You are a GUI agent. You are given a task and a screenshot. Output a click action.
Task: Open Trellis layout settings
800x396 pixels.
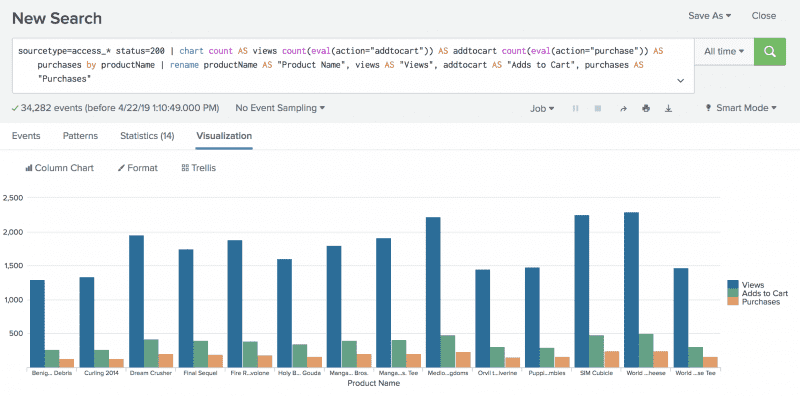click(x=198, y=168)
